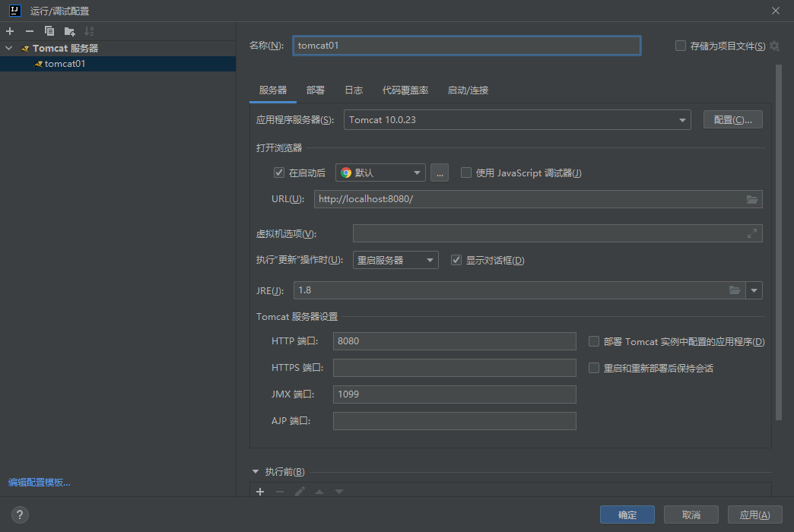Screen dimensions: 794x532
Task: Click the 配置(C)... button
Action: click(x=732, y=120)
